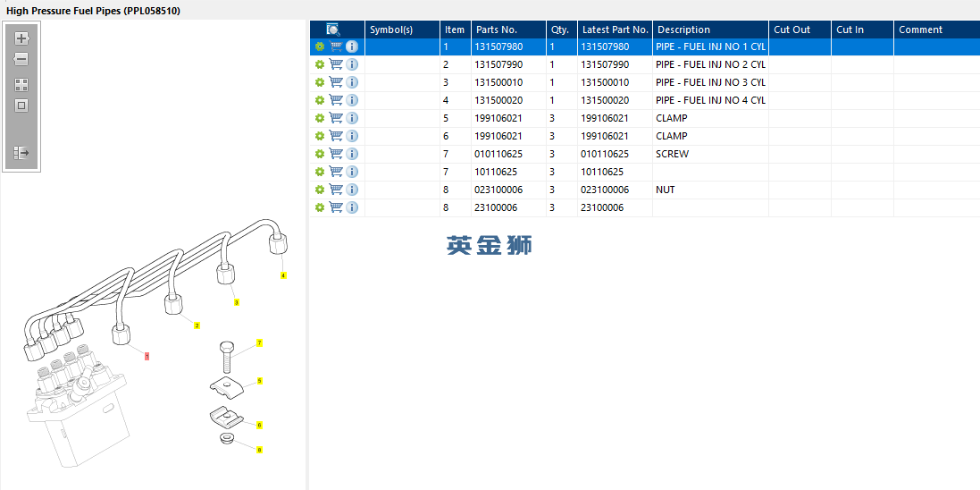Click gear icon for part 131507990
The height and width of the screenshot is (490, 980).
click(320, 64)
